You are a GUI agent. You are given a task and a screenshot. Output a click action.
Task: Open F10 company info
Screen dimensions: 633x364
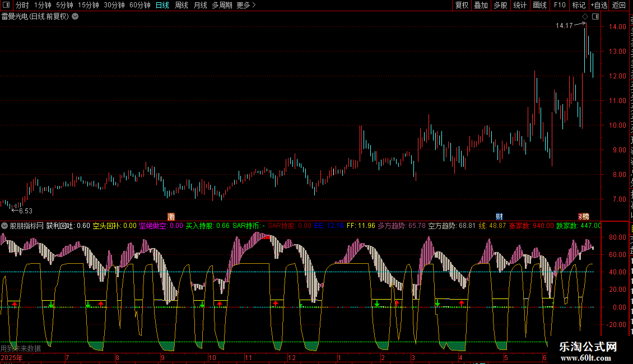point(560,5)
